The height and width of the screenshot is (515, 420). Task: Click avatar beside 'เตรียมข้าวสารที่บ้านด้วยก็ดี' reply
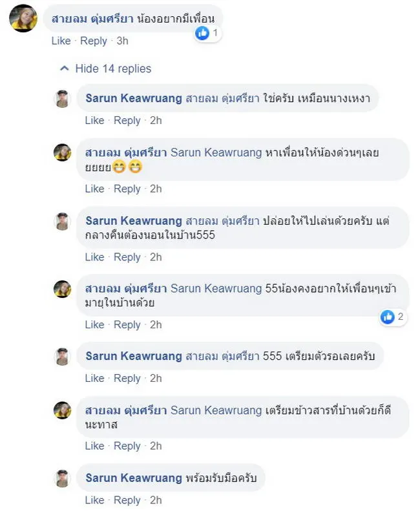click(x=62, y=410)
